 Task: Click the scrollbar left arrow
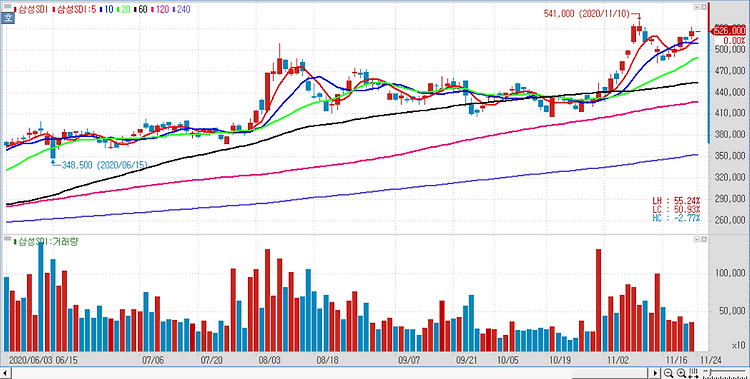point(5,373)
